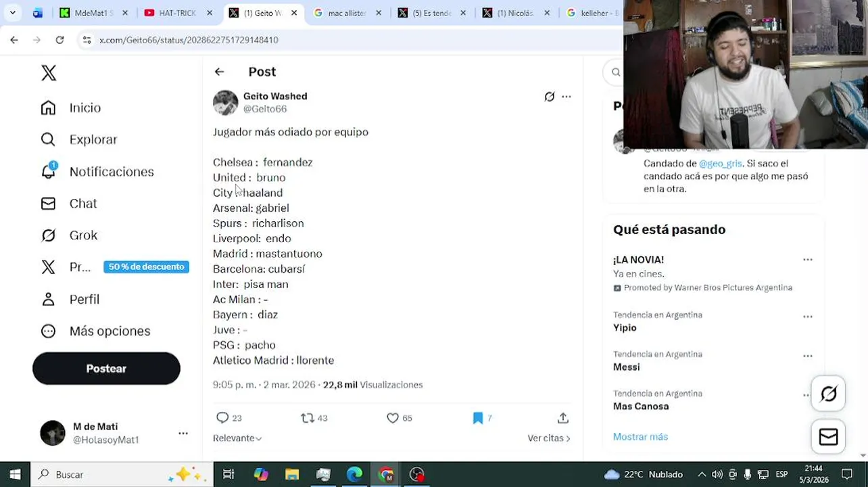Open the M de Mati account switcher menu
Image resolution: width=868 pixels, height=487 pixels.
coord(183,433)
